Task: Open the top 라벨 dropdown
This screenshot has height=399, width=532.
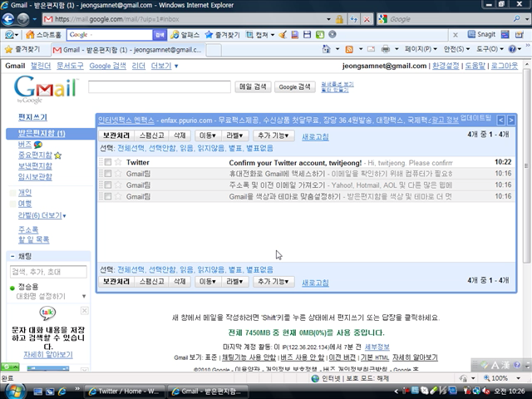Action: pos(234,135)
